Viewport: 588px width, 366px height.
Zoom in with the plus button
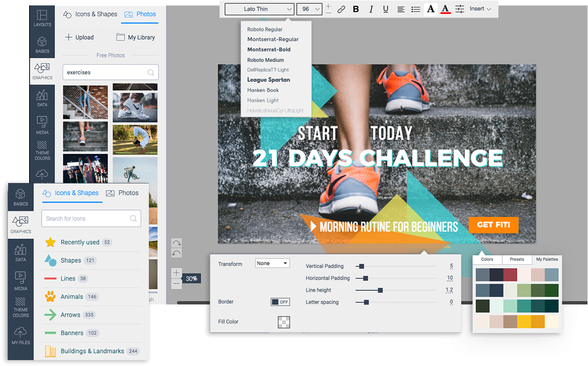[x=176, y=273]
